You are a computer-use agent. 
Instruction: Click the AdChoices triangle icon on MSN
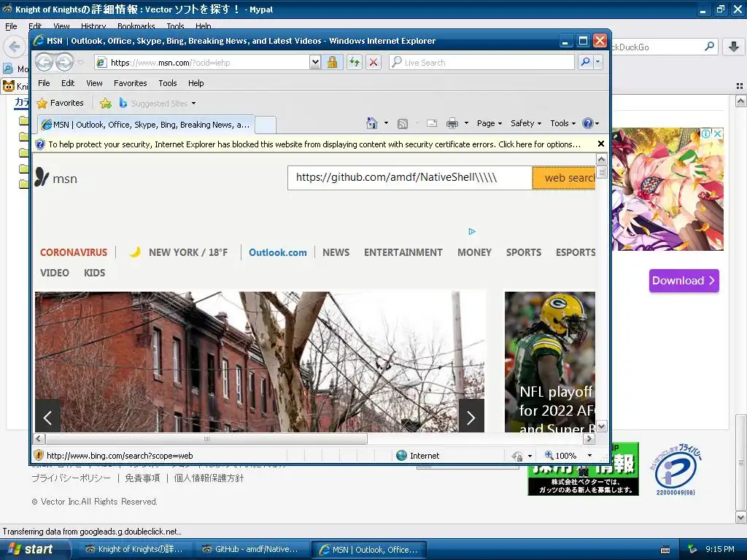(472, 231)
